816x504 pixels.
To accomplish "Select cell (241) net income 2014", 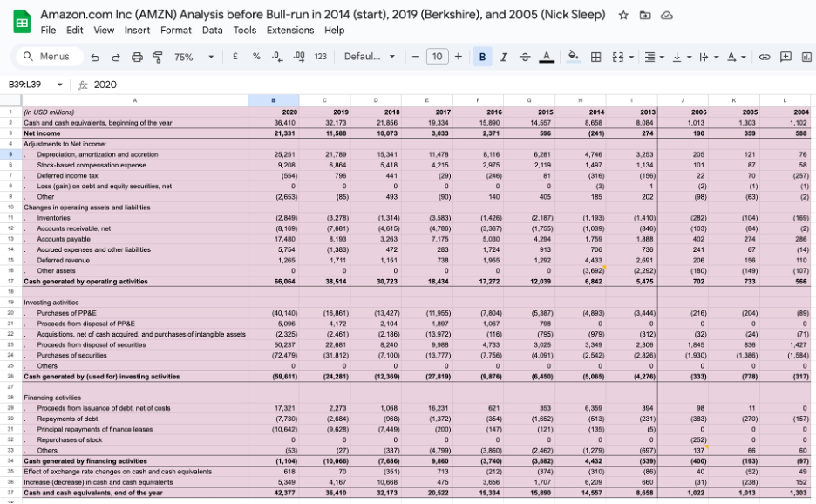I will point(581,133).
